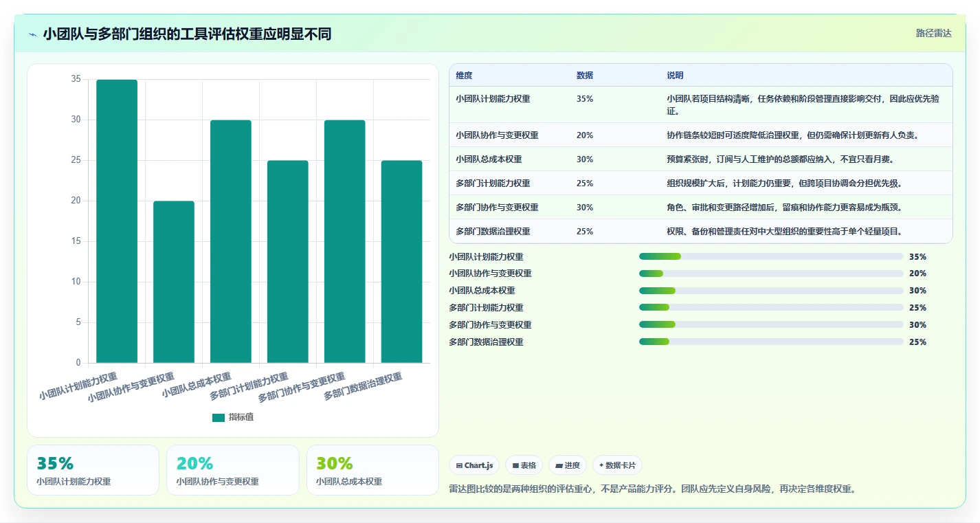Select the 小团队总成本权重 table row name

point(489,159)
